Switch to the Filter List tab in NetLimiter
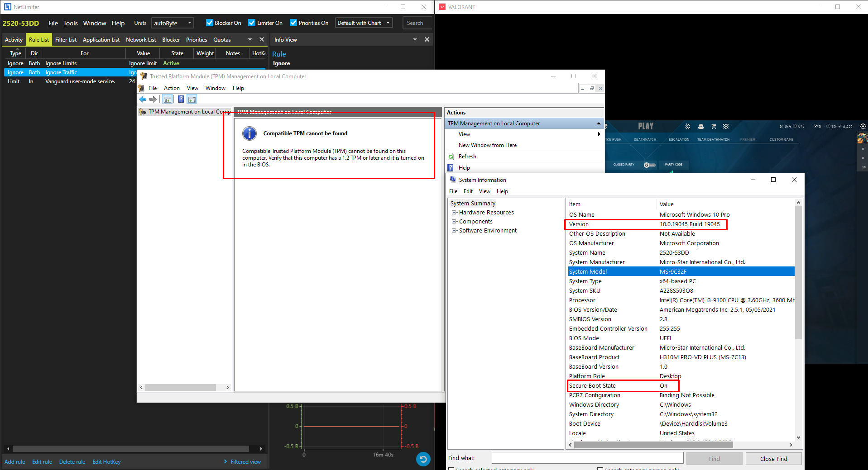Screen dimensions: 868x470 [66, 40]
